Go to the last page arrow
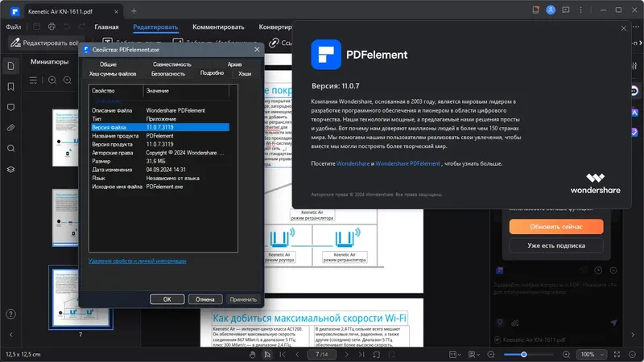 [361, 355]
